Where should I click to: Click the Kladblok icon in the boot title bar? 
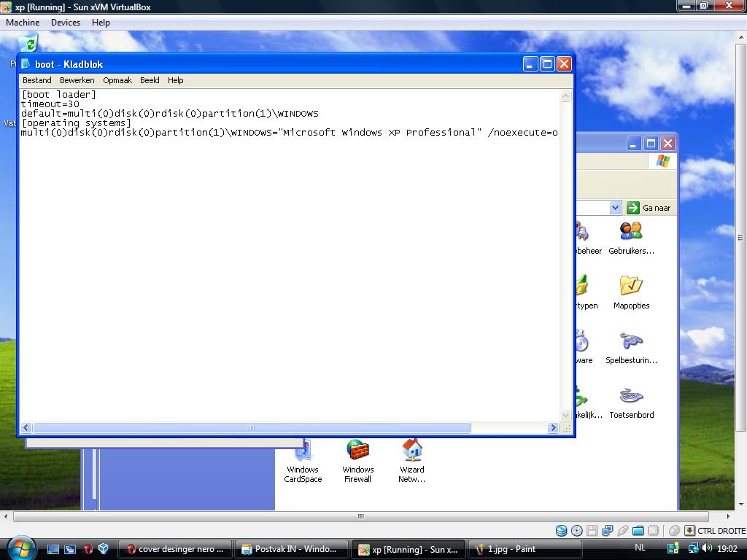pos(26,64)
